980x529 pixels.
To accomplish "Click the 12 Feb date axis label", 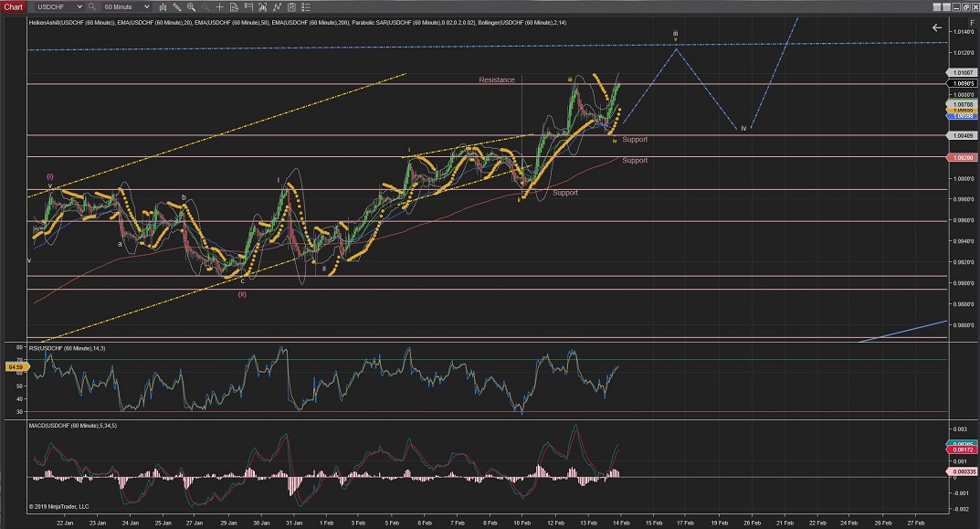I will (x=555, y=523).
